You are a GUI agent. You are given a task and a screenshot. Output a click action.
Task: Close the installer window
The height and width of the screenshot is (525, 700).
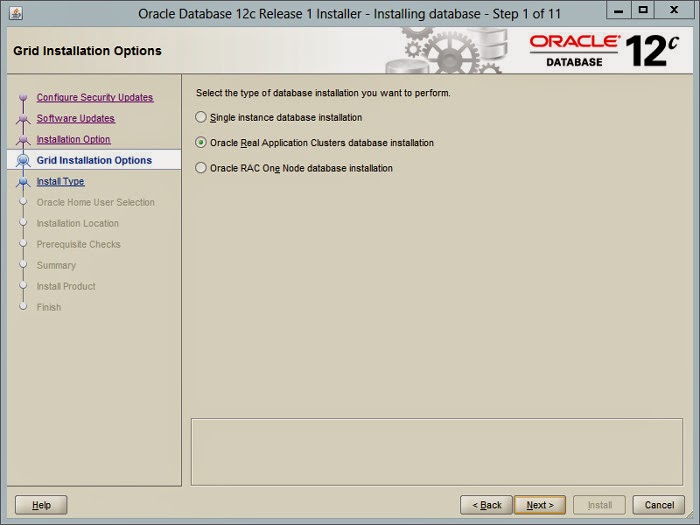(x=674, y=10)
